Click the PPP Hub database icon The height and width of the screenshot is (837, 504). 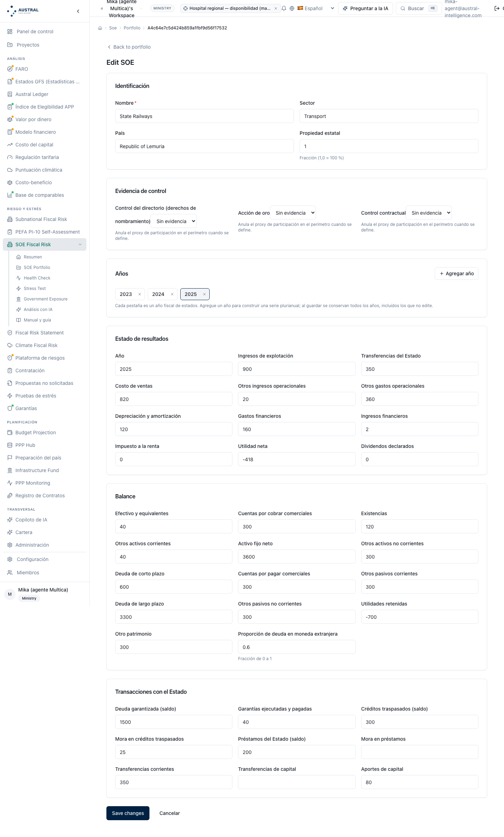click(10, 445)
